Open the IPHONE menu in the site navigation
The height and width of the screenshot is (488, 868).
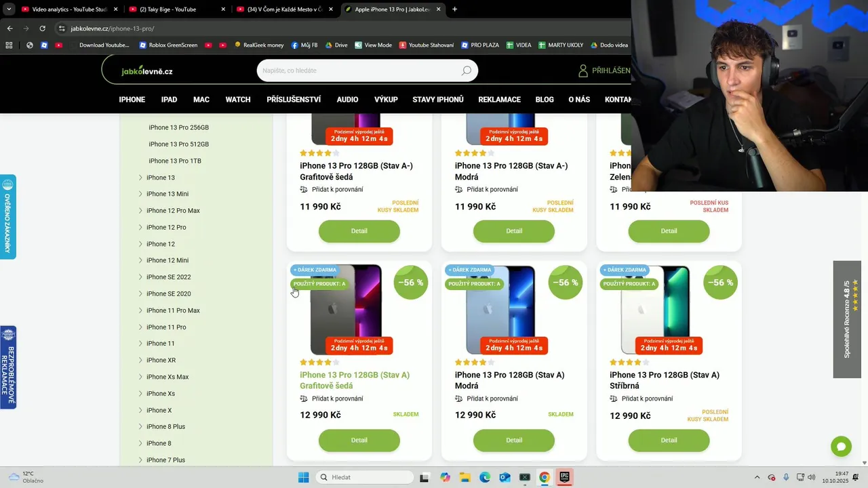pos(132,100)
